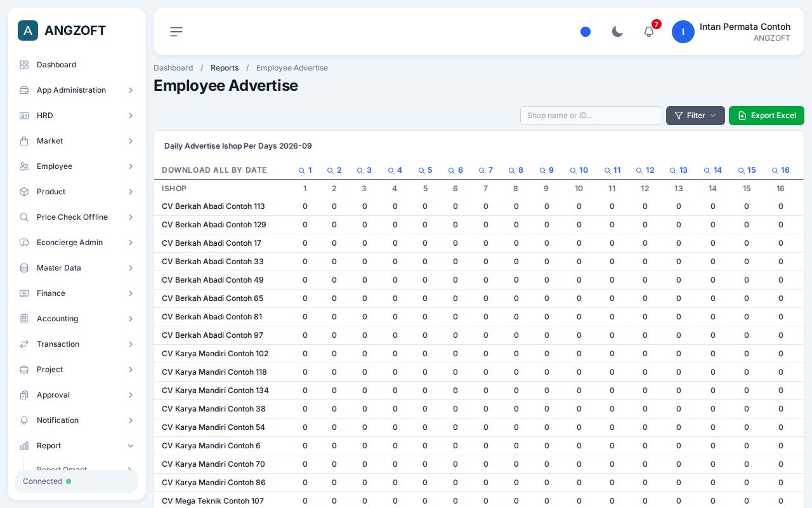
Task: Expand the HRD submenu chevron
Action: [x=131, y=116]
